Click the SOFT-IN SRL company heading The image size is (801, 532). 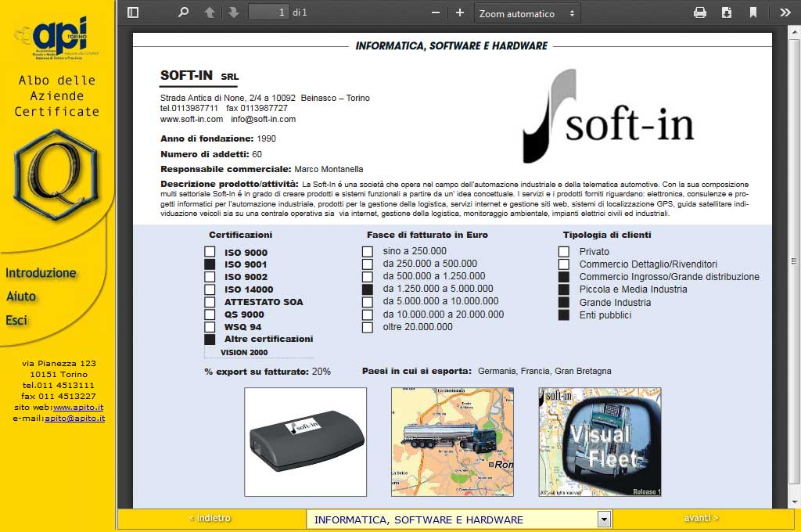pos(199,76)
